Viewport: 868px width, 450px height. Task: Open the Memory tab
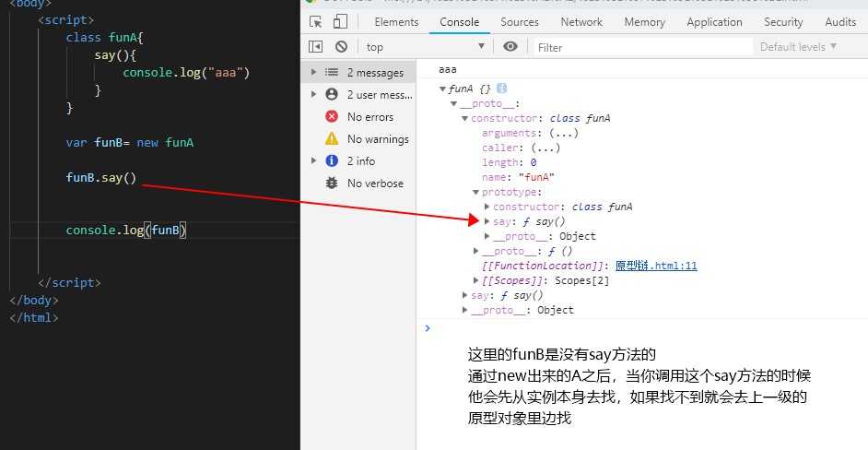tap(644, 22)
